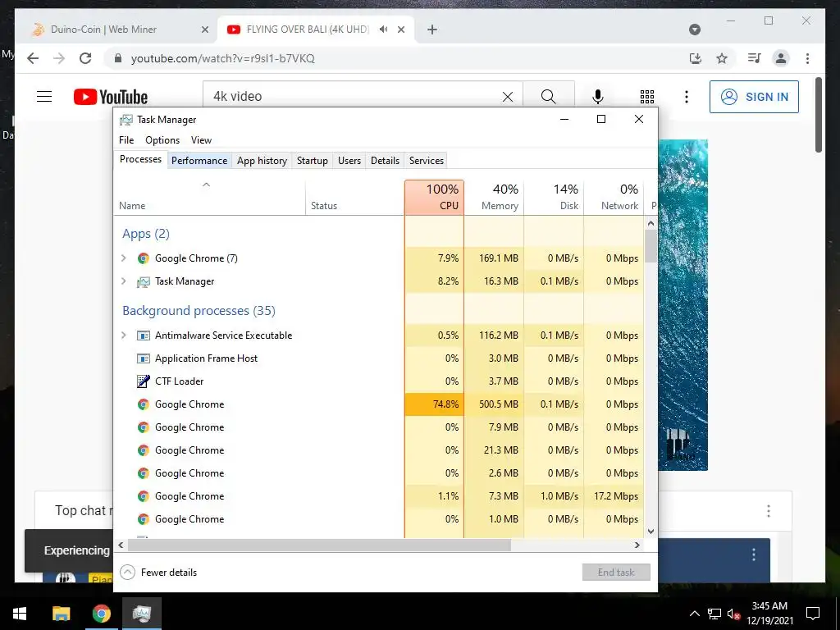Clear the YouTube search text with X
840x630 pixels.
tap(507, 97)
